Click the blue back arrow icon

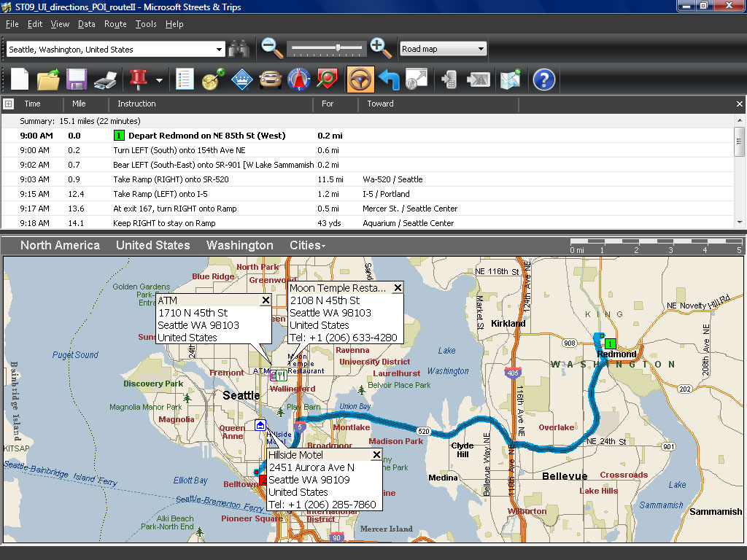(x=388, y=79)
